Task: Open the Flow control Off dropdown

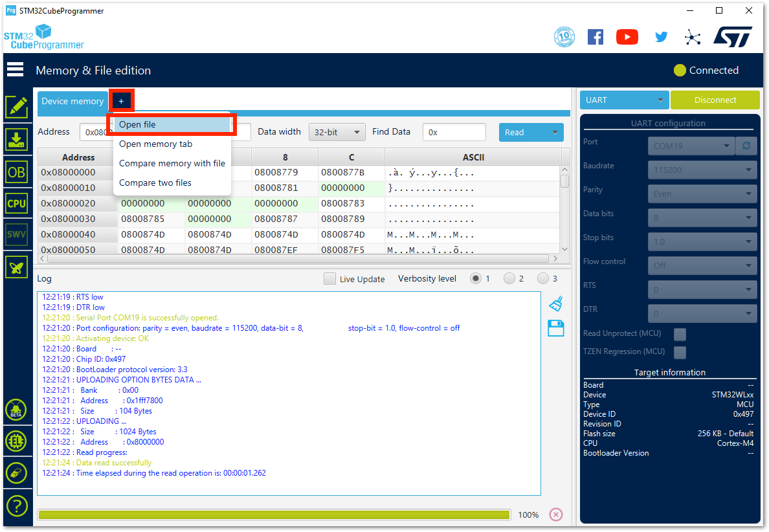Action: [x=702, y=265]
